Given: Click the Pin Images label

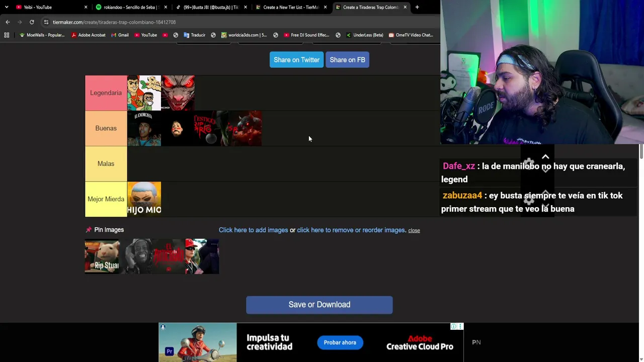Looking at the screenshot, I should (x=109, y=230).
